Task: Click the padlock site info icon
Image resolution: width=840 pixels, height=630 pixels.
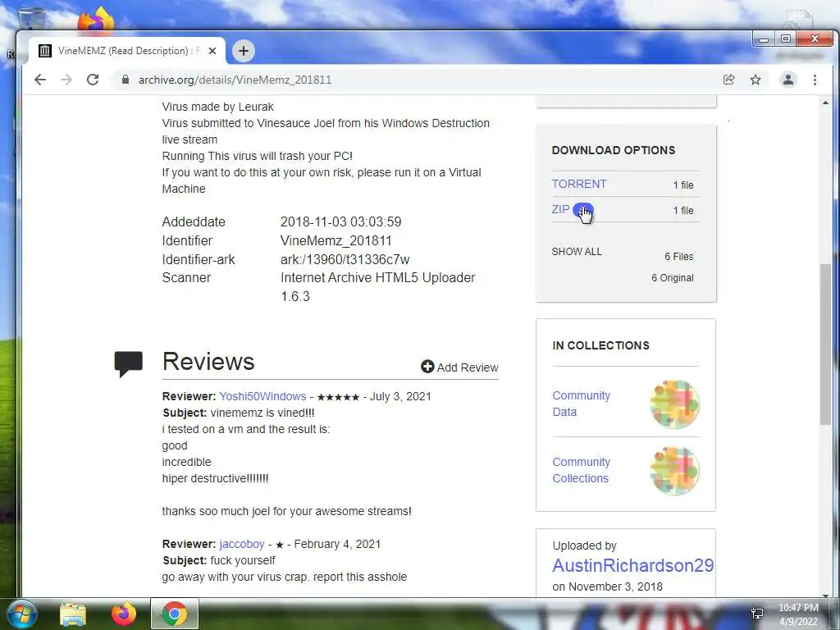Action: coord(126,80)
